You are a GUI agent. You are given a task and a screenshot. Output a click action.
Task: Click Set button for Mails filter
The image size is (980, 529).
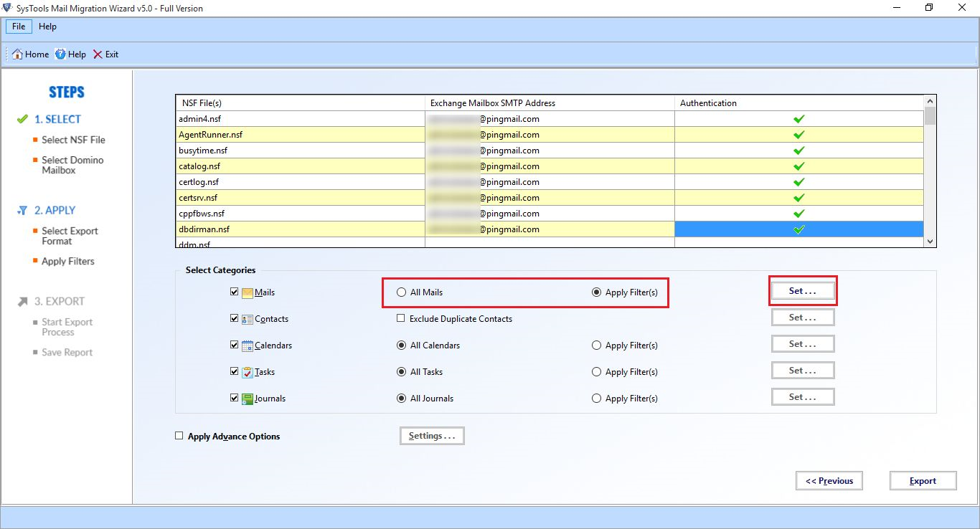(803, 291)
